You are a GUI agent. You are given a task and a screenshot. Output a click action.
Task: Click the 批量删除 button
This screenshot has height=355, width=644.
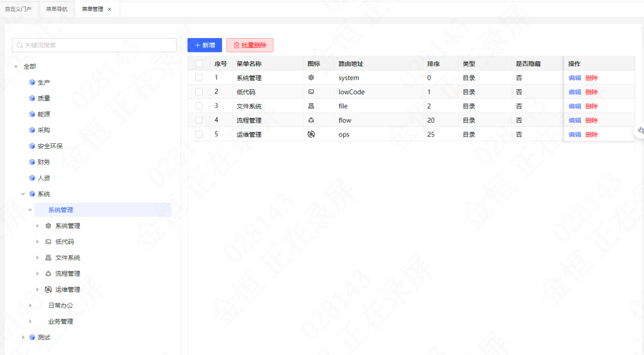(x=250, y=45)
